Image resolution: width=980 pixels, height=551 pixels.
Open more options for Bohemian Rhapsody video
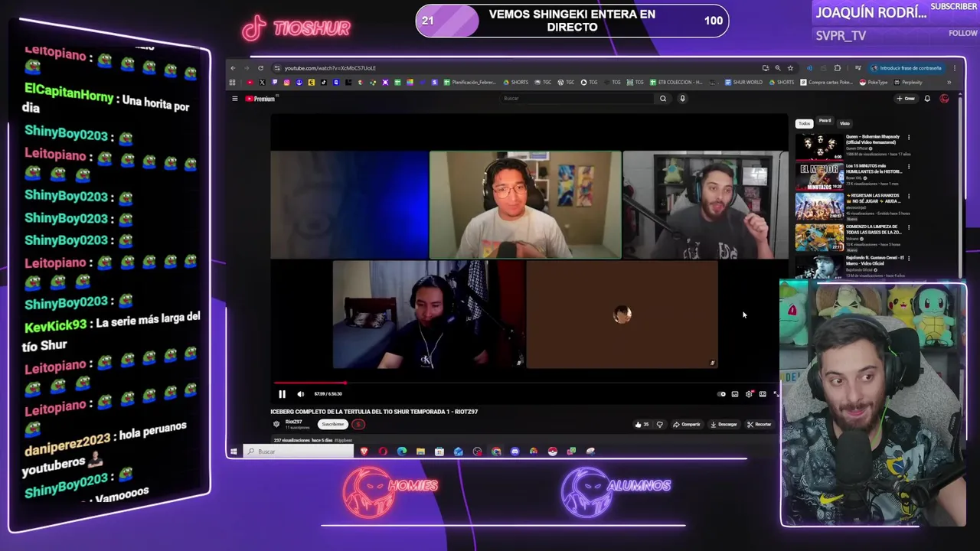click(x=909, y=138)
